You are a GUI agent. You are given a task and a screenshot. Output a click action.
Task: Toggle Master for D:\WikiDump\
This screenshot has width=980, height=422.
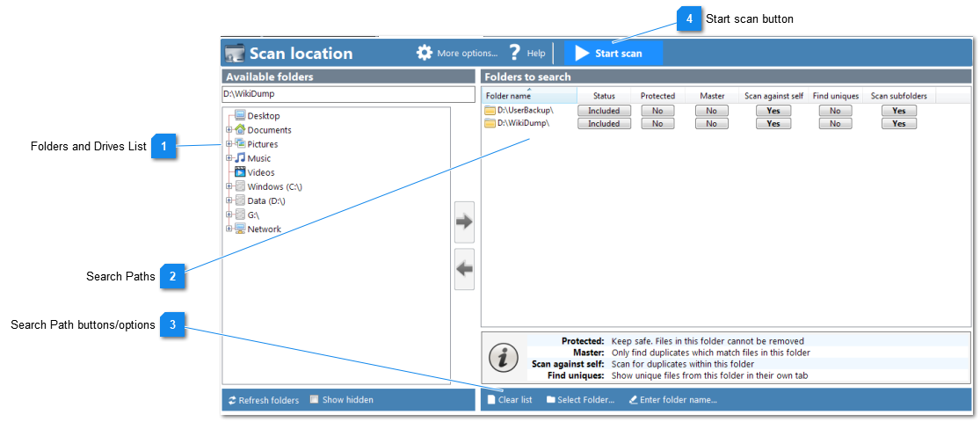click(711, 123)
